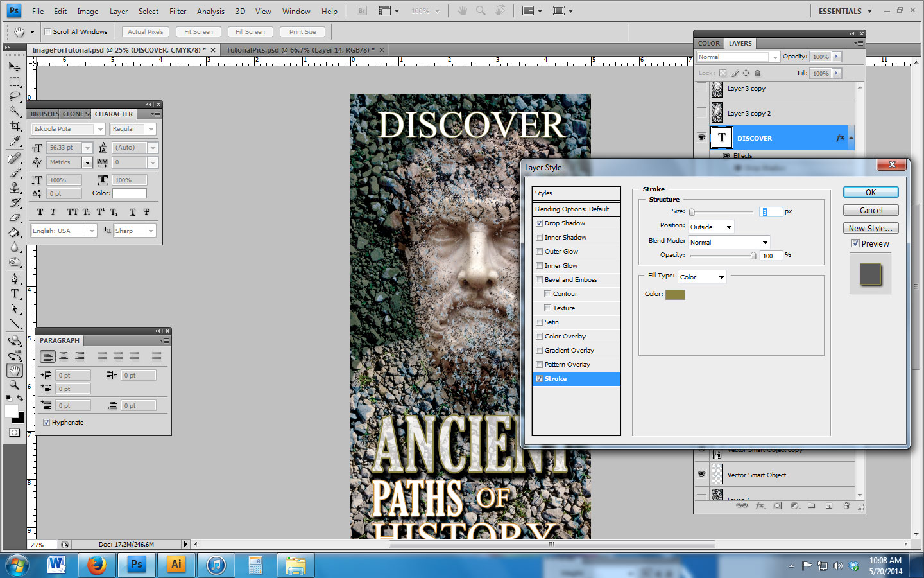Switch to the BRUSHES panel tab
The height and width of the screenshot is (578, 924).
44,114
